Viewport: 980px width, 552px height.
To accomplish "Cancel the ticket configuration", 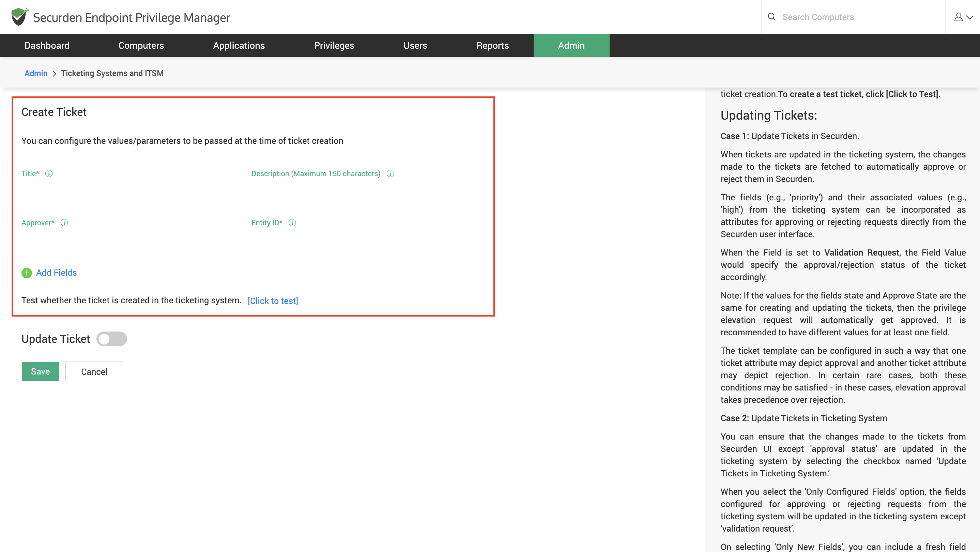I will click(94, 371).
